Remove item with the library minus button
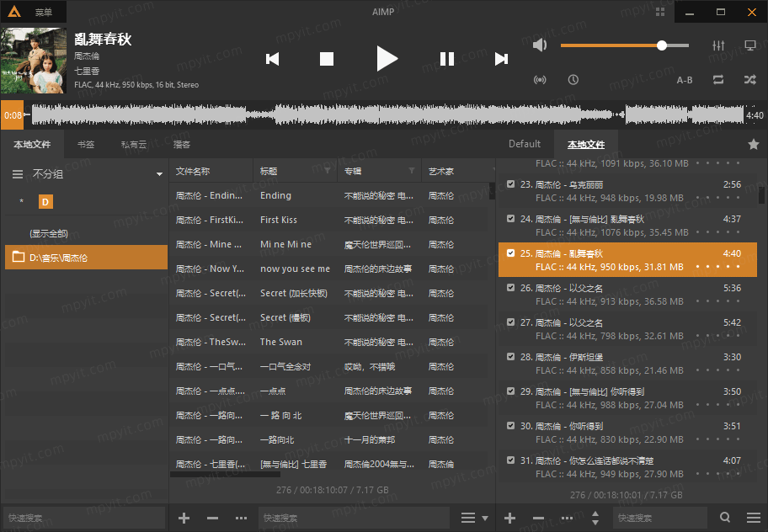This screenshot has height=532, width=768. pyautogui.click(x=212, y=518)
